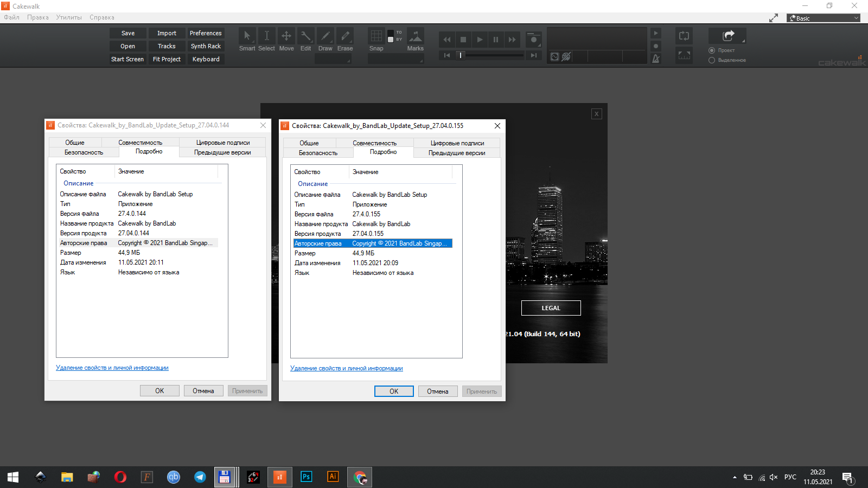This screenshot has width=868, height=488.
Task: Open the Basic workspace dropdown
Action: (824, 18)
